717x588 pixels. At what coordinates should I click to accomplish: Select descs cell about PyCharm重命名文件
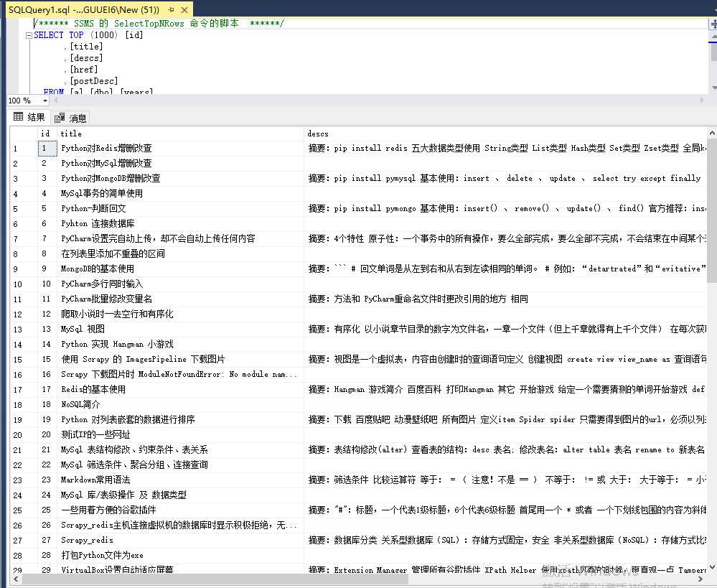tap(505, 299)
